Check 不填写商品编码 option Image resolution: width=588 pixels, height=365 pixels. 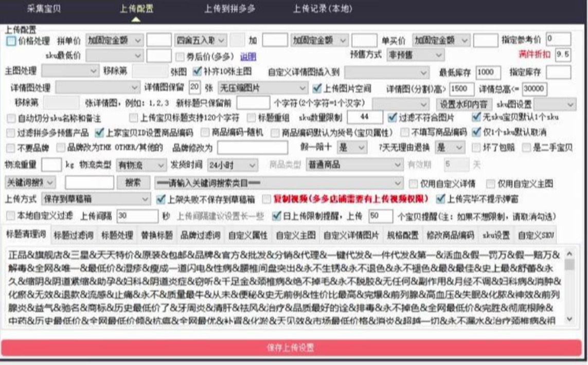pyautogui.click(x=404, y=132)
